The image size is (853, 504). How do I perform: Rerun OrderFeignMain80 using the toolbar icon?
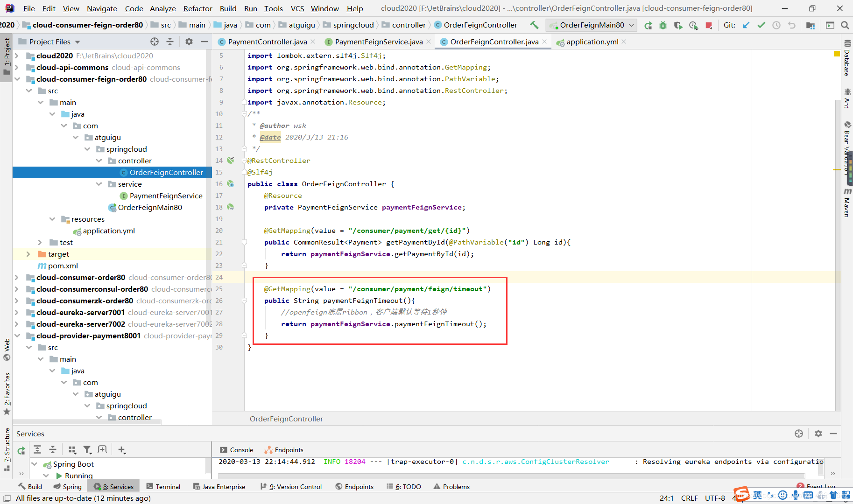coord(648,25)
